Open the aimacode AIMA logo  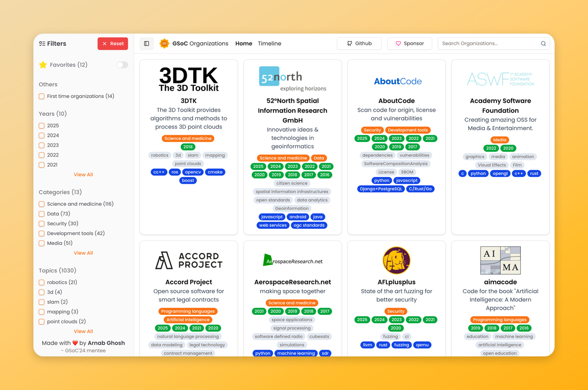(x=500, y=260)
